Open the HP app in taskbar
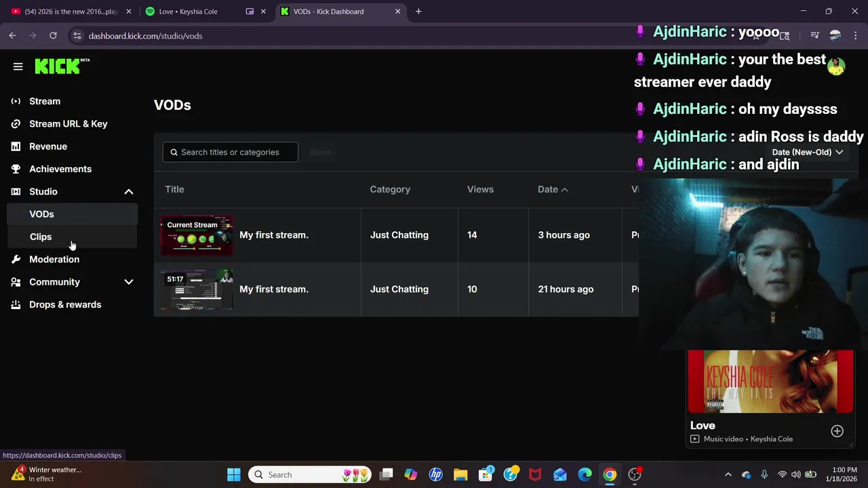 (435, 474)
